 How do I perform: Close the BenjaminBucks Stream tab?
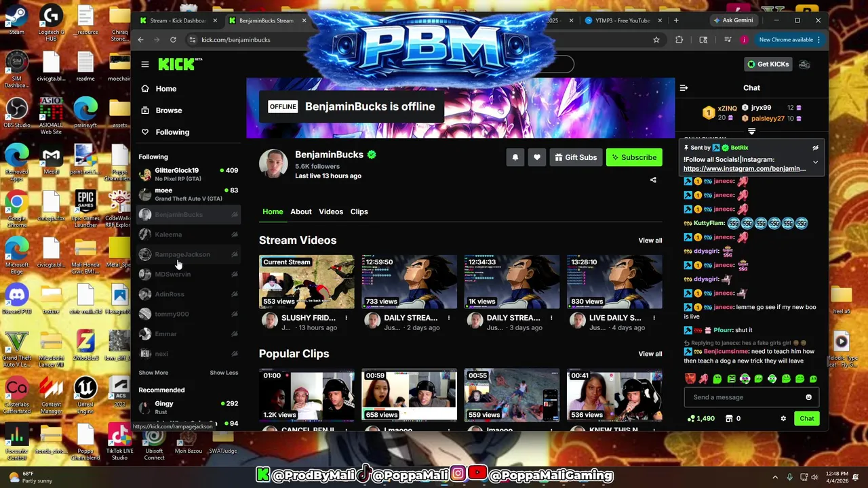tap(304, 20)
